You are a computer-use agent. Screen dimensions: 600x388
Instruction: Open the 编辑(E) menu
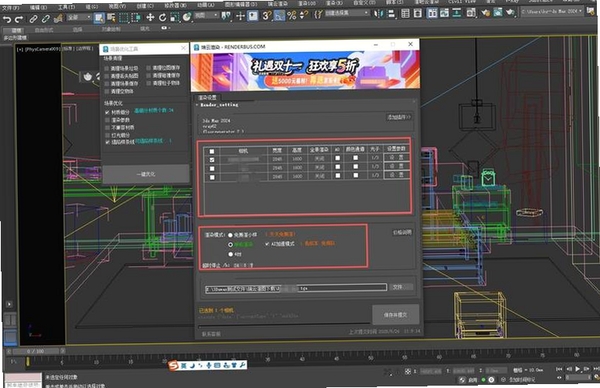pos(38,7)
